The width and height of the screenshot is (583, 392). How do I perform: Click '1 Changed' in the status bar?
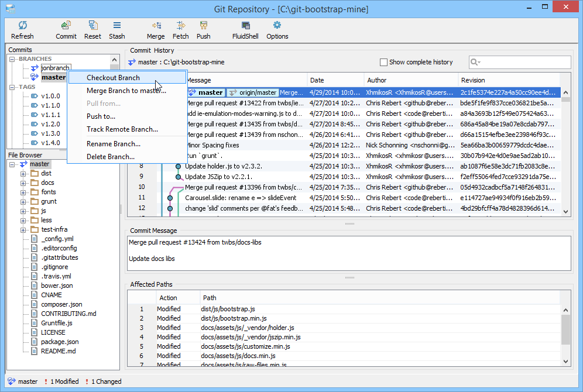pyautogui.click(x=106, y=381)
